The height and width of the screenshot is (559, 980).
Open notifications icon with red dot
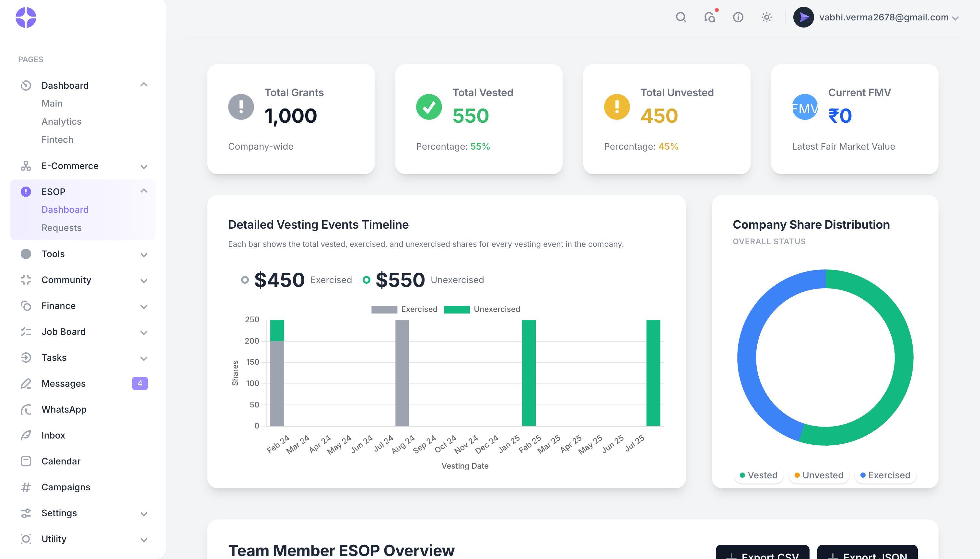709,17
